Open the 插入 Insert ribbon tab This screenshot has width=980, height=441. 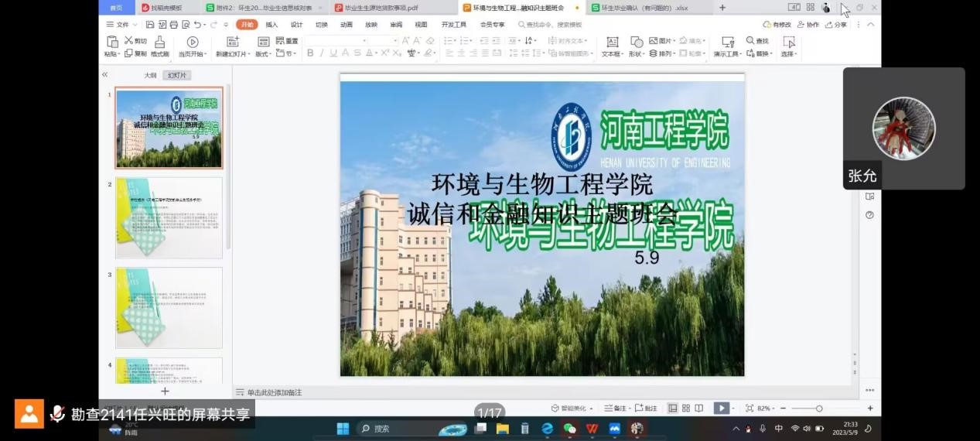[x=271, y=25]
